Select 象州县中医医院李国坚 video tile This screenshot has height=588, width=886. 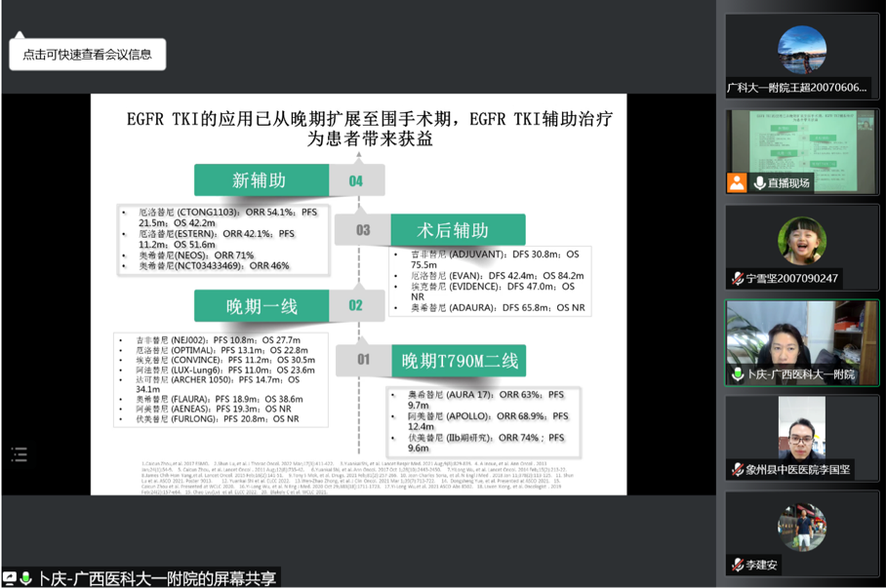point(801,429)
